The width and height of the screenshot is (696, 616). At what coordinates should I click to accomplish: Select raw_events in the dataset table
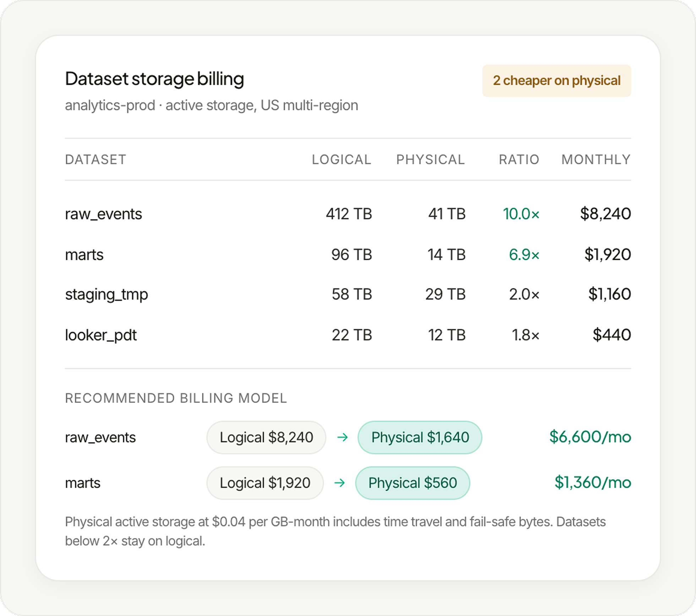pos(103,214)
